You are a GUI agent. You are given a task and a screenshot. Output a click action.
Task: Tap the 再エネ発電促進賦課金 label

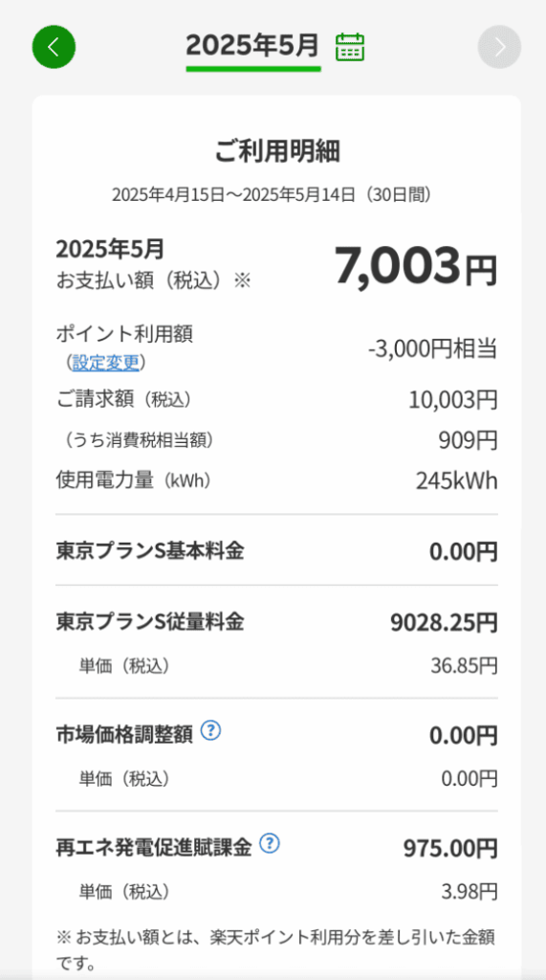click(154, 848)
